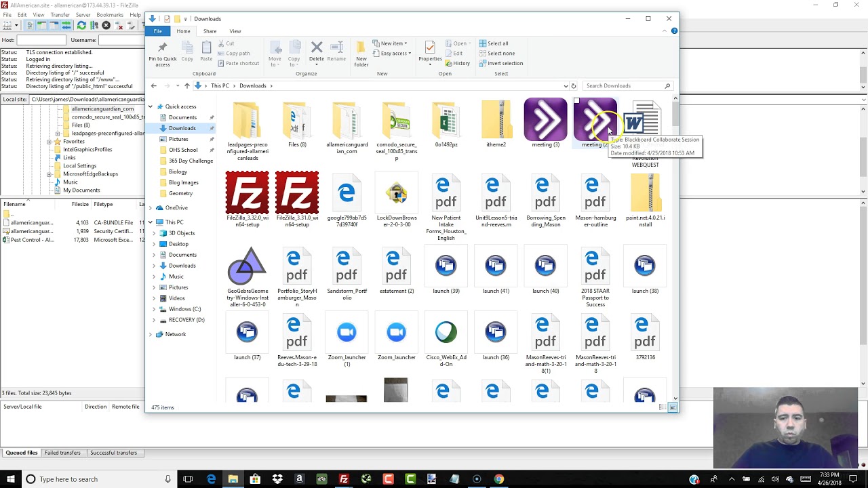Click Invert selection in ribbon
868x488 pixels.
(500, 64)
